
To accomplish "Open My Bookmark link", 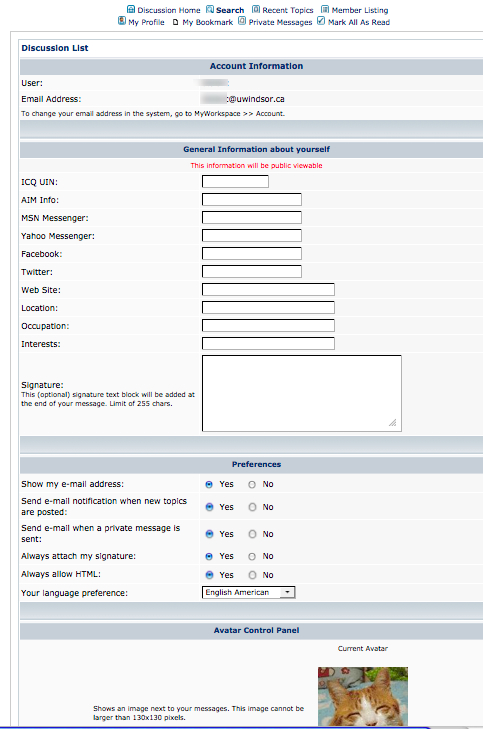I will (207, 22).
